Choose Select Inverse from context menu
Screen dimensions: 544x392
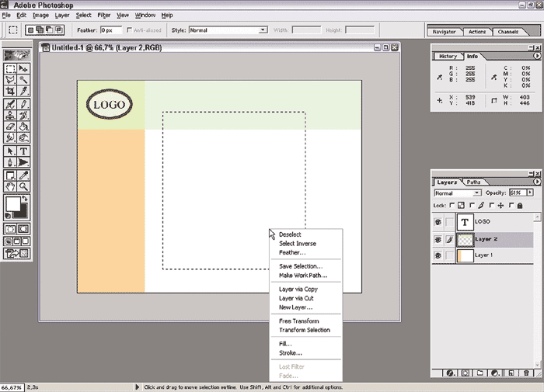[297, 243]
